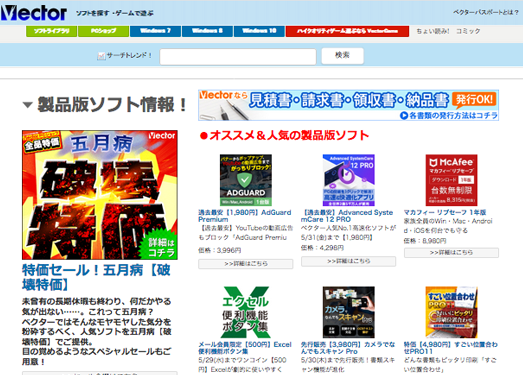
Task: Open the Excel 便利機能ボタン集 green icon
Action: (245, 312)
